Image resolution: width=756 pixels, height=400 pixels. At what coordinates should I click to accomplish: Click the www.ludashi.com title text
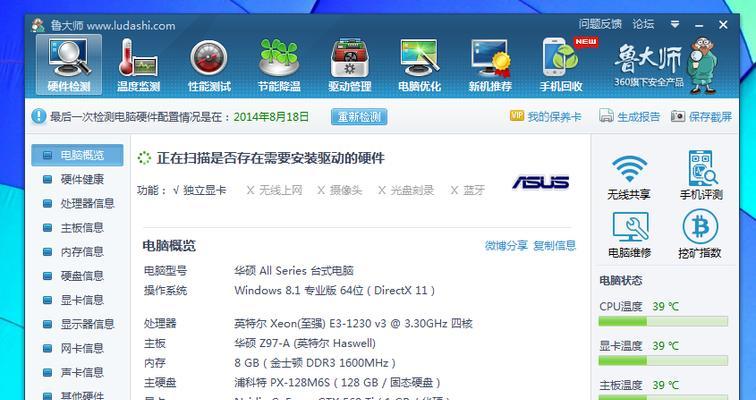131,26
